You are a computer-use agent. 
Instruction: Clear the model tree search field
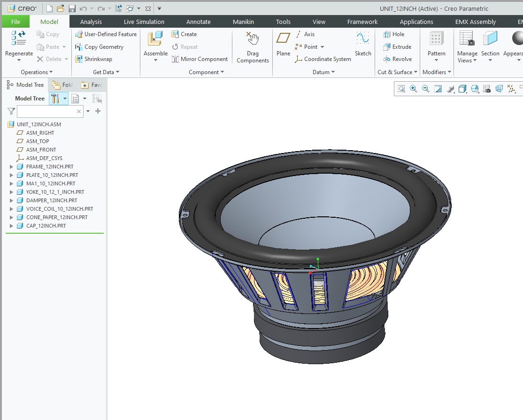tap(79, 111)
